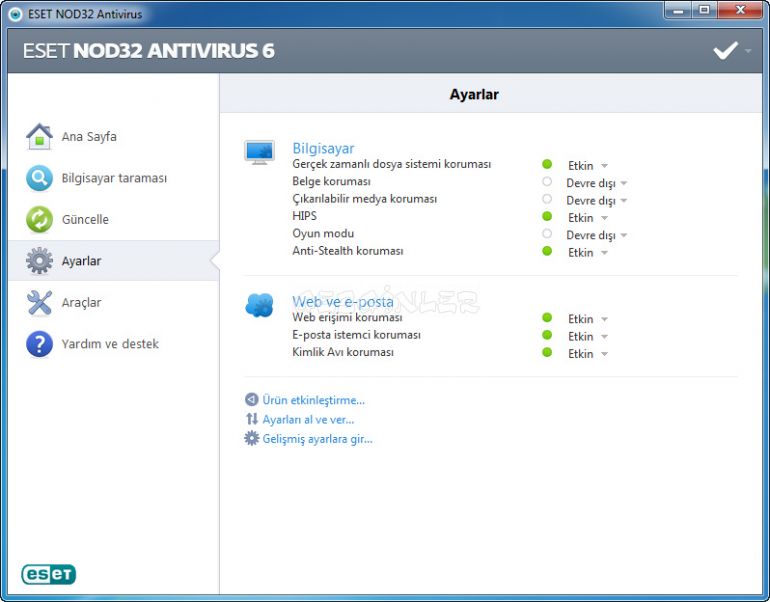
Task: Click the Web ve e-posta cloud icon
Action: [259, 306]
